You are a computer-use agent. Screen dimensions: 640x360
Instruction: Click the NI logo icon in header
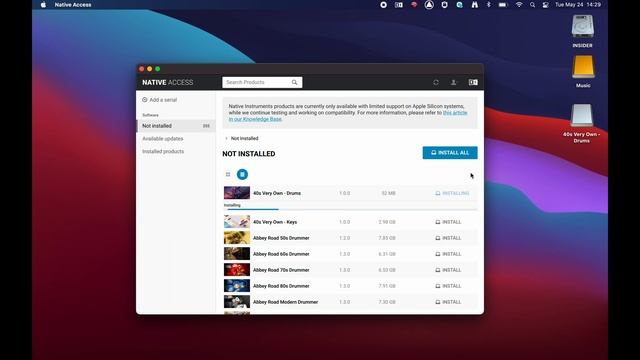pyautogui.click(x=473, y=82)
